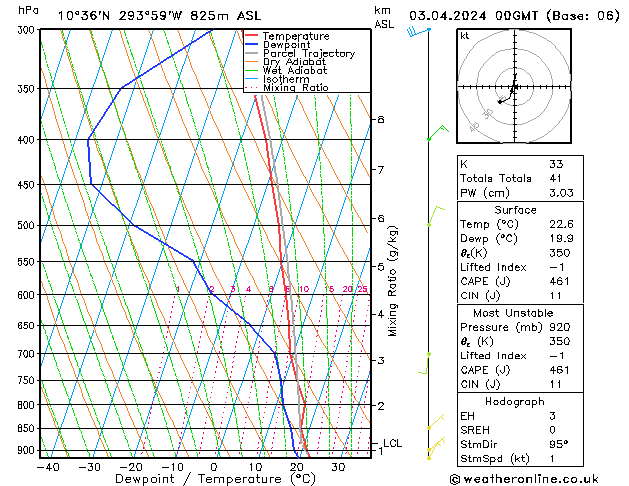Click the 'hPa' unit label
The height and width of the screenshot is (486, 629).
[28, 10]
